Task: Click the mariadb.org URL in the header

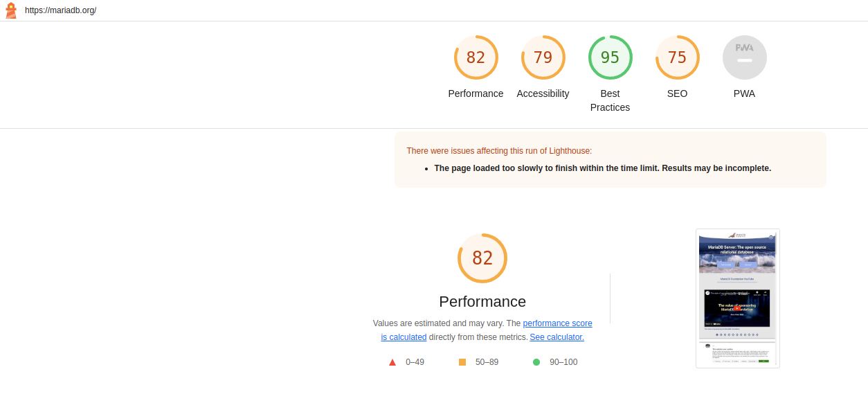Action: (60, 10)
